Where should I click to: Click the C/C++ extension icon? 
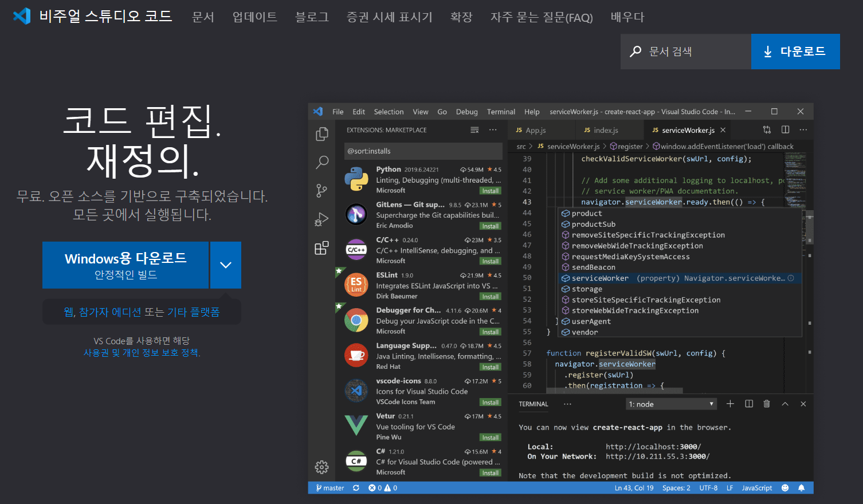pos(356,250)
